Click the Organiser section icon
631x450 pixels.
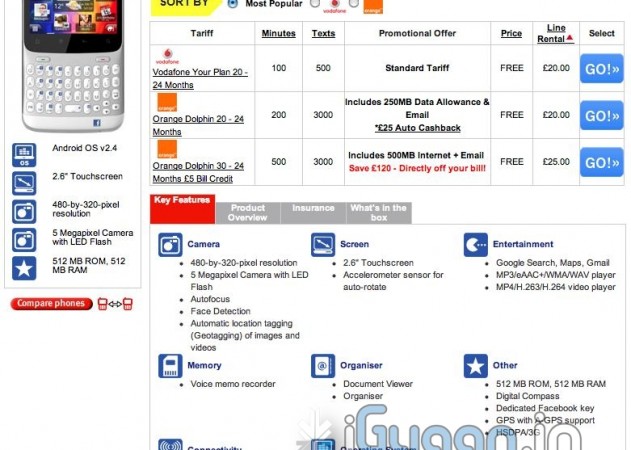(322, 366)
